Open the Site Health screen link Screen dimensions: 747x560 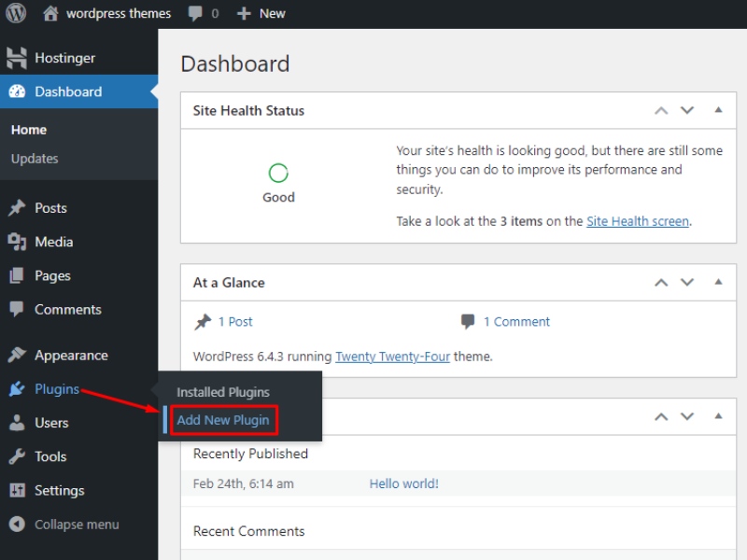click(x=638, y=221)
